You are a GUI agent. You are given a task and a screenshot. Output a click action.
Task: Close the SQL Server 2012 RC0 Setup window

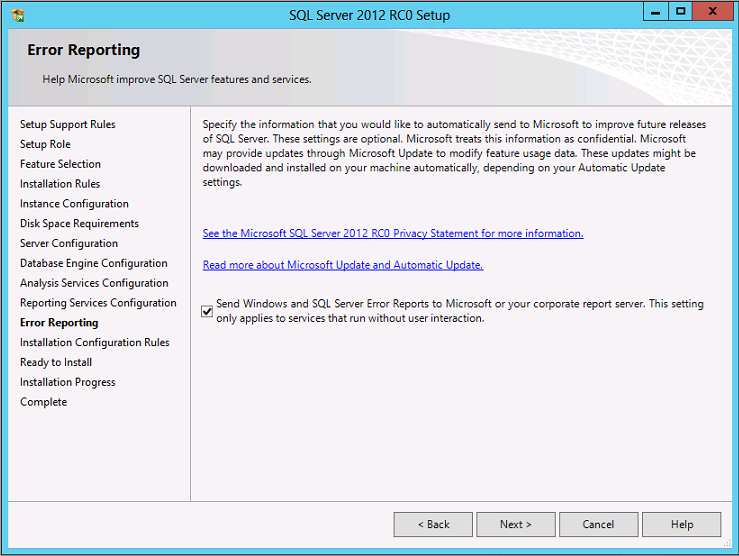[713, 12]
